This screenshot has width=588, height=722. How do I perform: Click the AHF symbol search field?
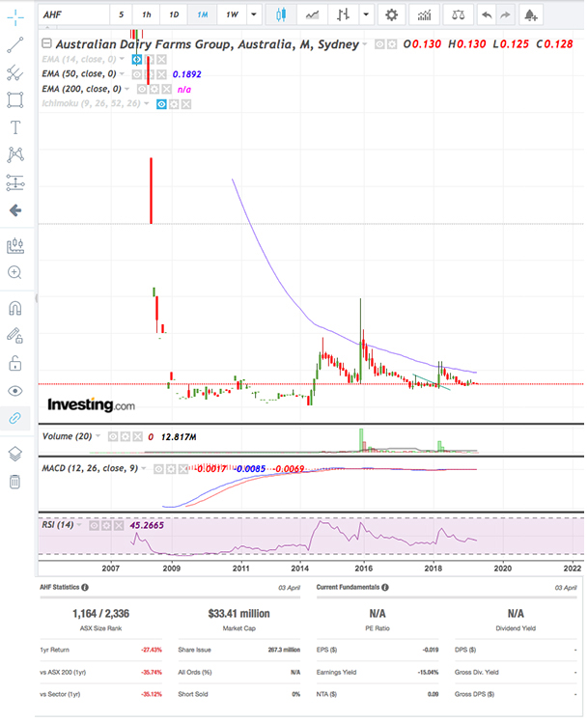point(74,14)
